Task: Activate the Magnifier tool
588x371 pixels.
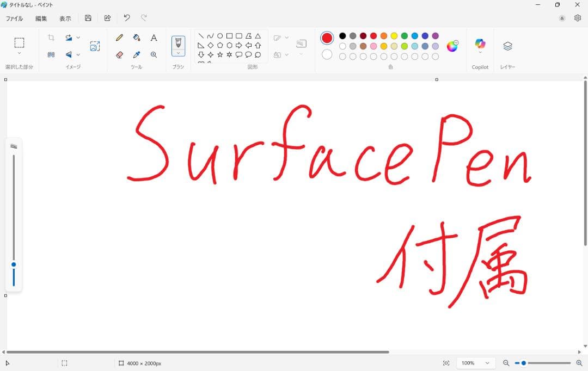Action: 154,54
